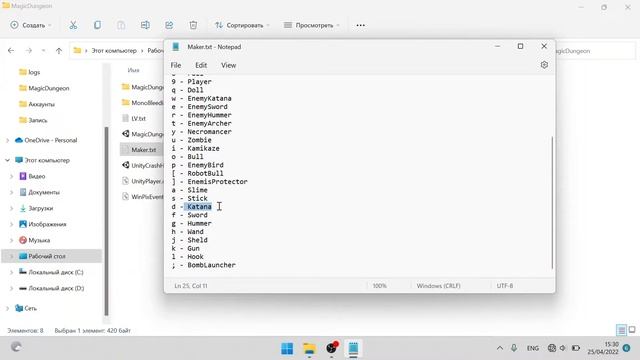
Task: Click the volume tray icon
Action: point(563,348)
